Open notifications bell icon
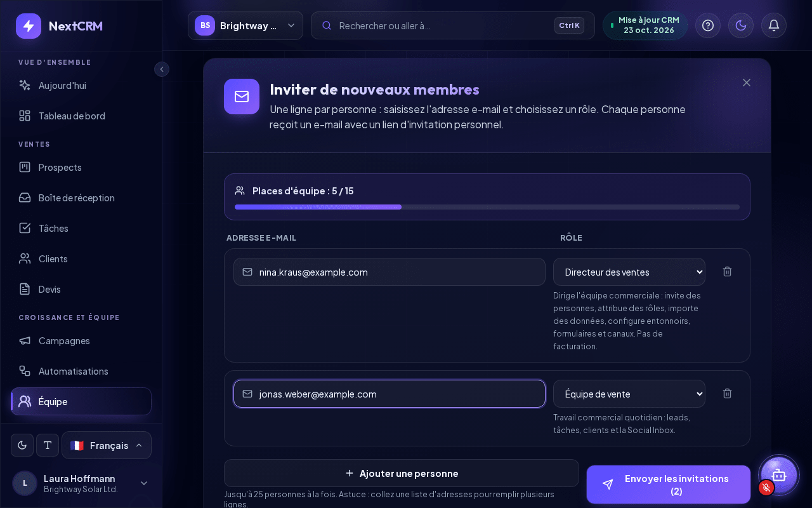 coord(774,25)
